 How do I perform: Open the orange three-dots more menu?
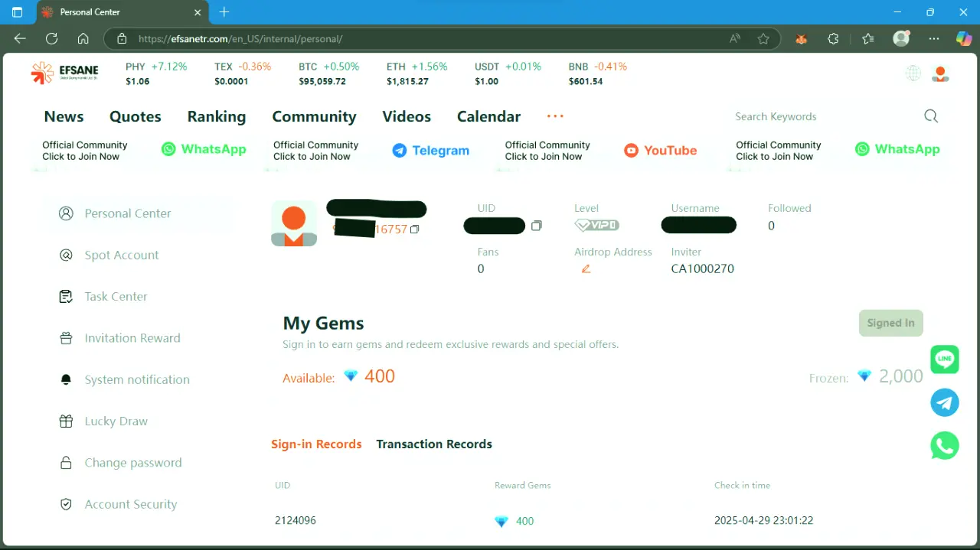[555, 116]
